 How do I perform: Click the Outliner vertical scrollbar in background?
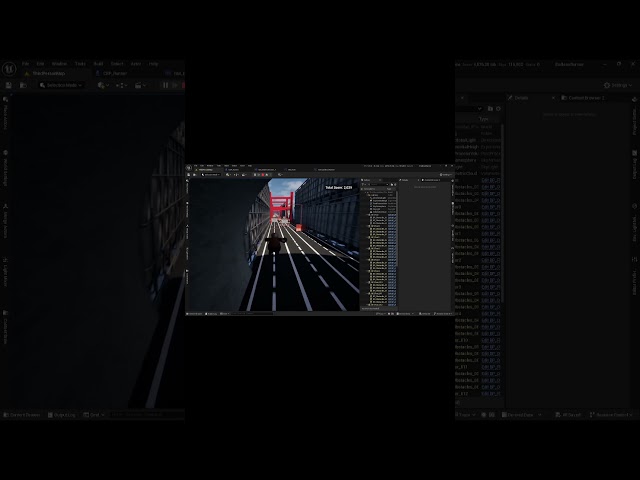click(x=503, y=212)
